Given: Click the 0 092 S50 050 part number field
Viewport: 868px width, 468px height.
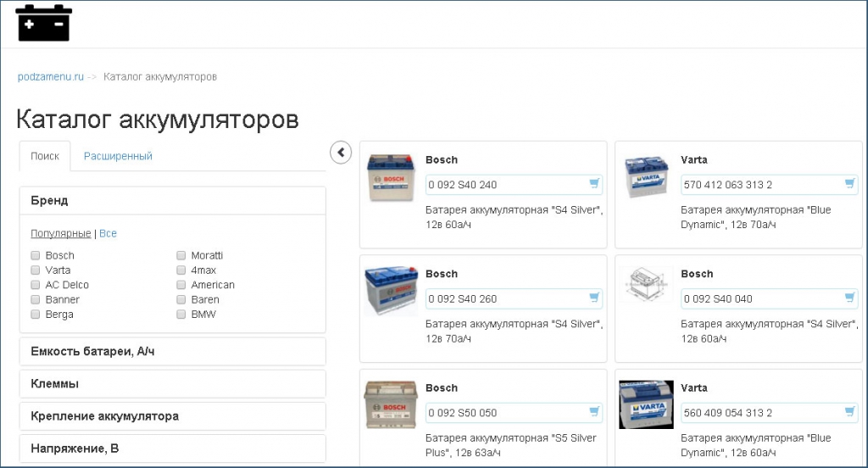Looking at the screenshot, I should [x=514, y=413].
